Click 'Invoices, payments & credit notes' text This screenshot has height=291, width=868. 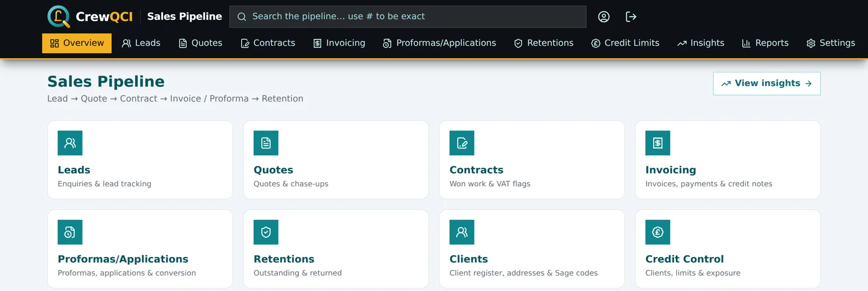coord(709,184)
